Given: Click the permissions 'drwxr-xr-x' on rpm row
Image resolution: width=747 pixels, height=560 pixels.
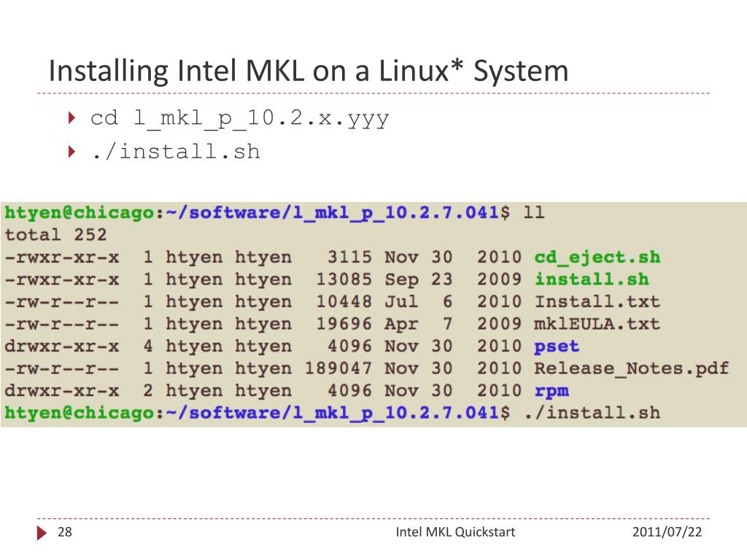Looking at the screenshot, I should (x=62, y=391).
